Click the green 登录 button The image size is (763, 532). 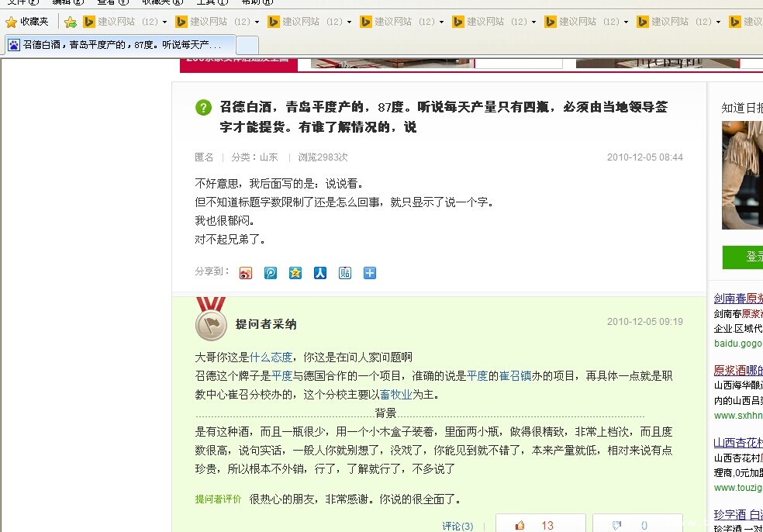[743, 257]
